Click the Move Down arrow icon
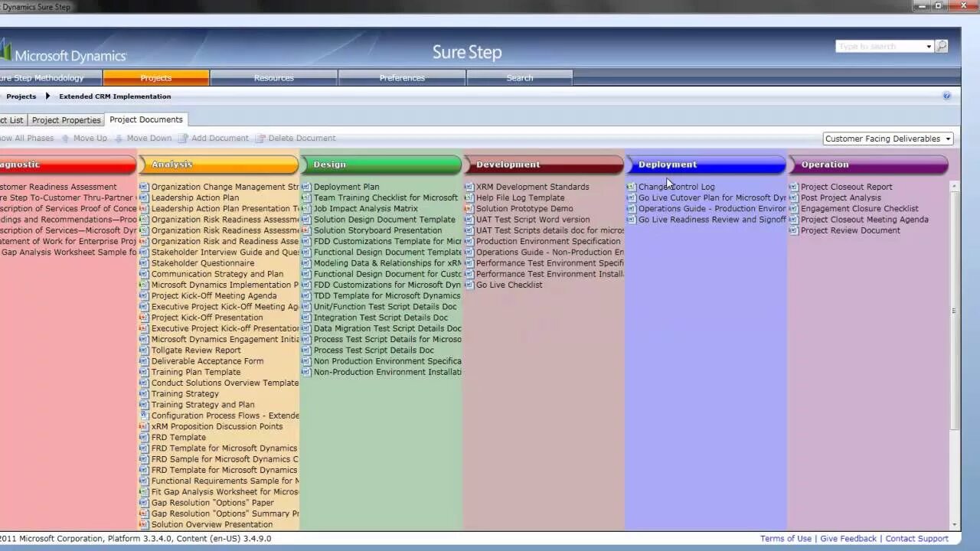Image resolution: width=980 pixels, height=551 pixels. point(118,139)
